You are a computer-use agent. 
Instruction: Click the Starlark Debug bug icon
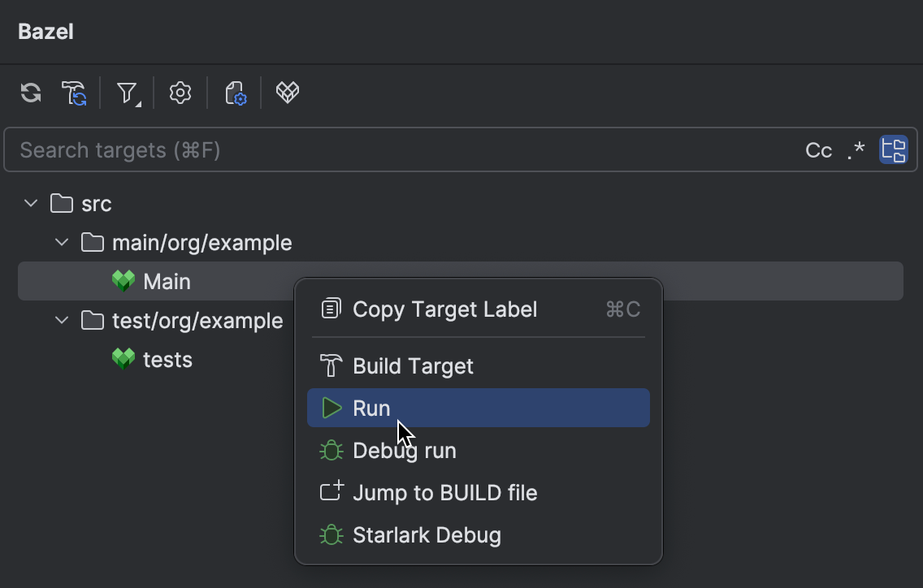(x=331, y=534)
